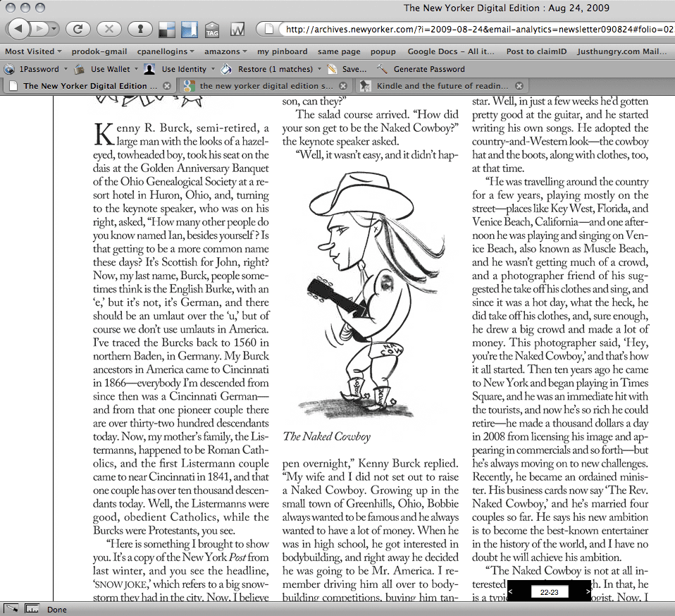Click the 22-23 page number field
This screenshot has height=616, width=675.
click(x=549, y=592)
